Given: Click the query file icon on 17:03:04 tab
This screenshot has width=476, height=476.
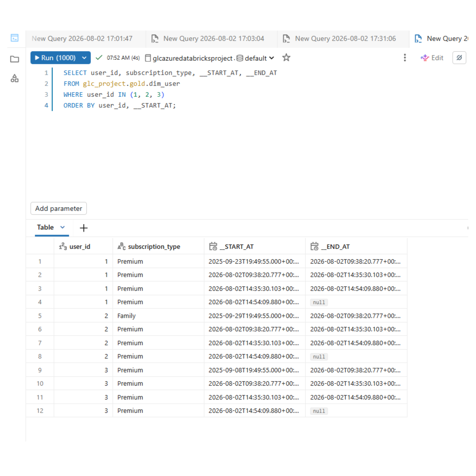Looking at the screenshot, I should (x=155, y=38).
